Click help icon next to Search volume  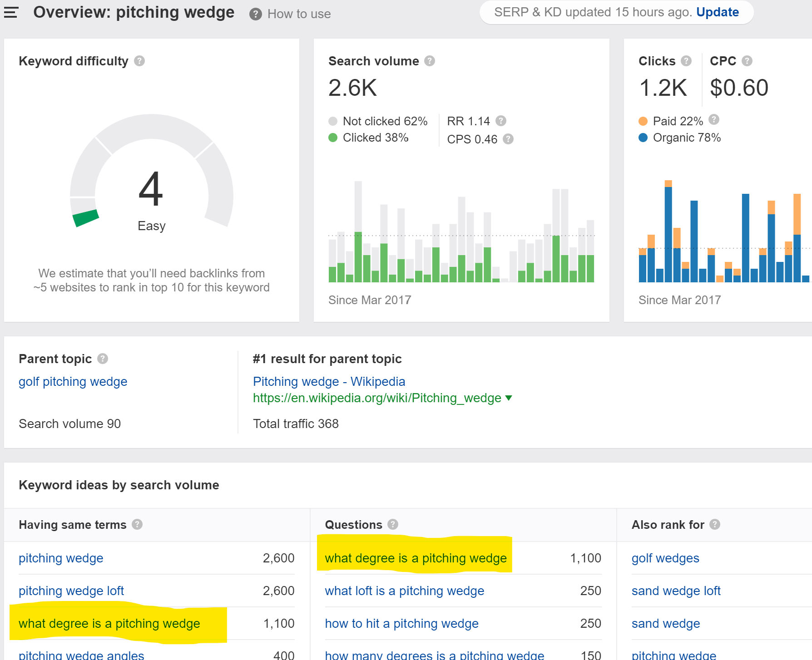(x=430, y=61)
